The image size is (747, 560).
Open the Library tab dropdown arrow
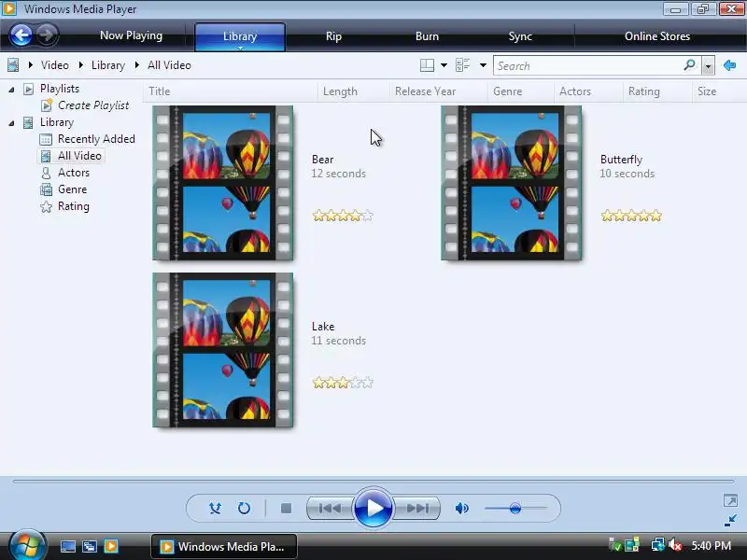pos(240,49)
